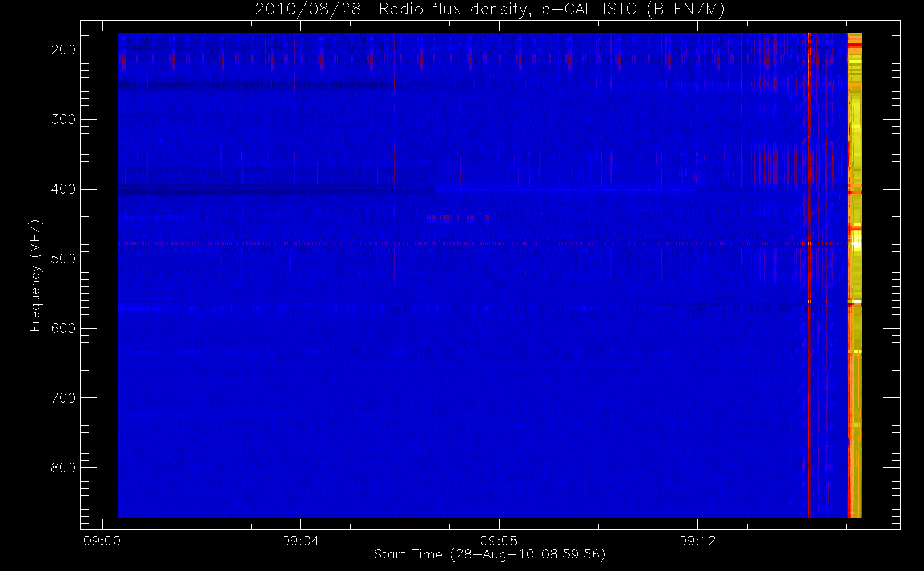
Task: Click the 600 frequency tick label
Action: click(x=63, y=328)
